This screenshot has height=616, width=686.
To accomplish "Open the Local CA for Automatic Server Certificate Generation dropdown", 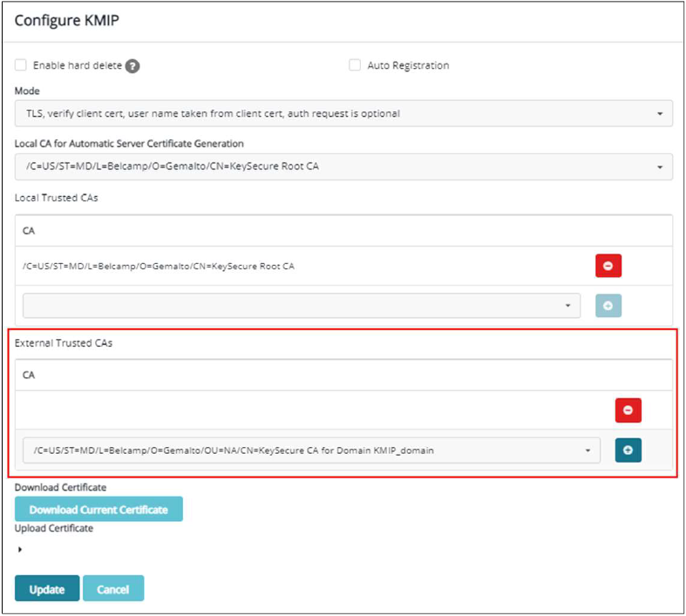I will [343, 166].
